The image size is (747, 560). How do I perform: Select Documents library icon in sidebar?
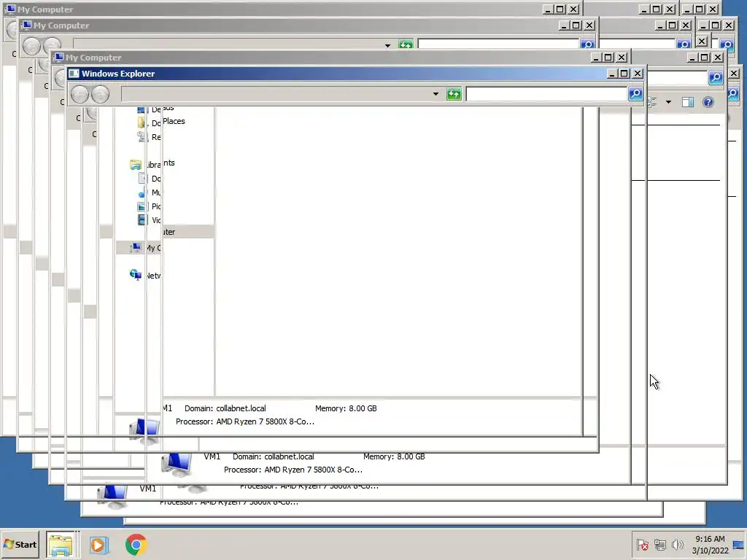point(142,179)
